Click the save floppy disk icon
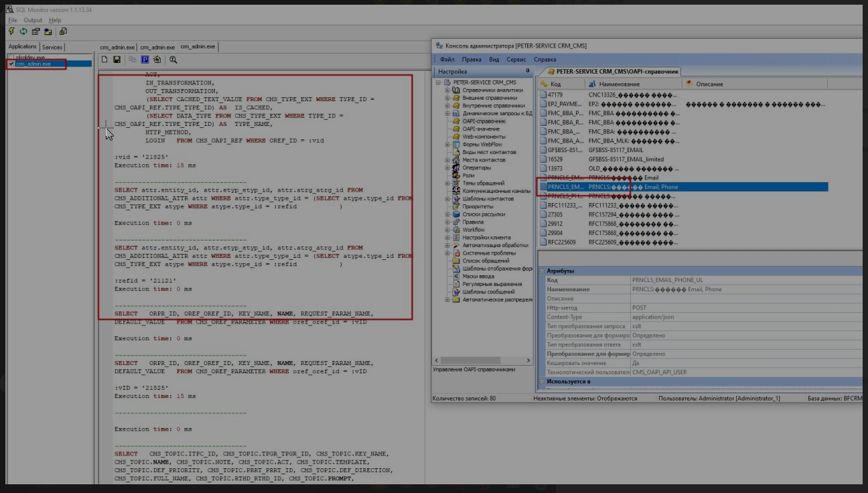Viewport: 868px width, 493px height. pyautogui.click(x=117, y=60)
